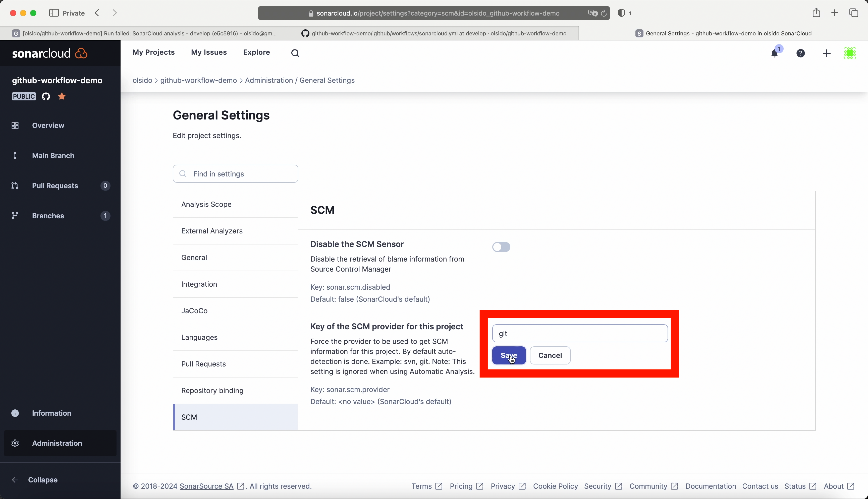The image size is (868, 499).
Task: Open the green user avatar menu
Action: coord(850,53)
